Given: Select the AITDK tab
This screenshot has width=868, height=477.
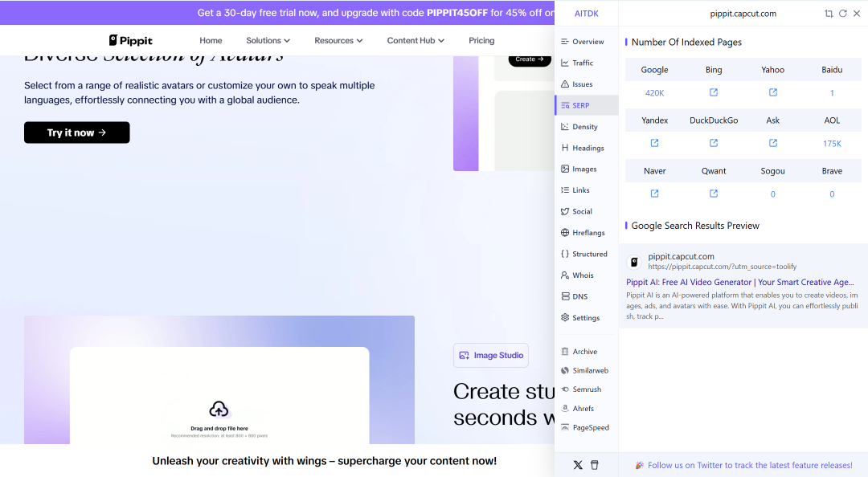Looking at the screenshot, I should click(586, 14).
